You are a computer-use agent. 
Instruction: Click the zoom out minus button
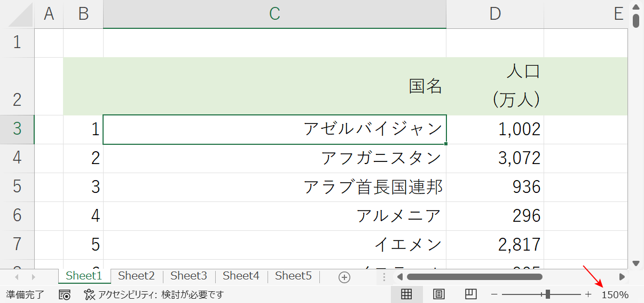pyautogui.click(x=494, y=294)
